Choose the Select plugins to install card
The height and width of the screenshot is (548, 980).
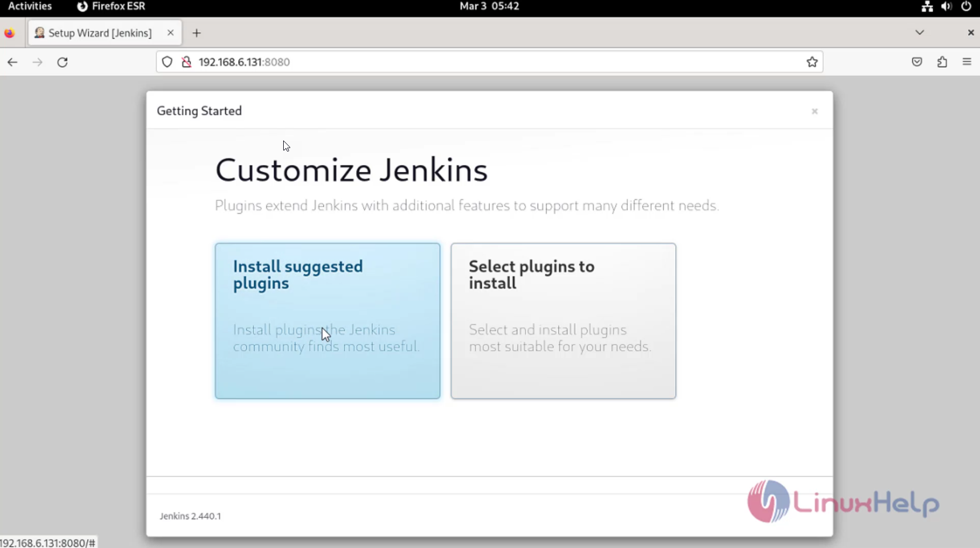tap(563, 321)
